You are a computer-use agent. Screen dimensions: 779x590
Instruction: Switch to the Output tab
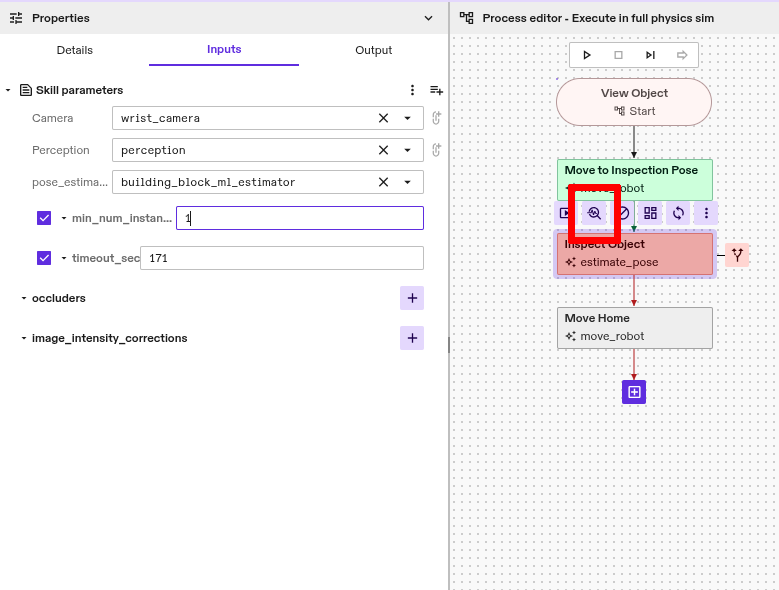pos(373,50)
